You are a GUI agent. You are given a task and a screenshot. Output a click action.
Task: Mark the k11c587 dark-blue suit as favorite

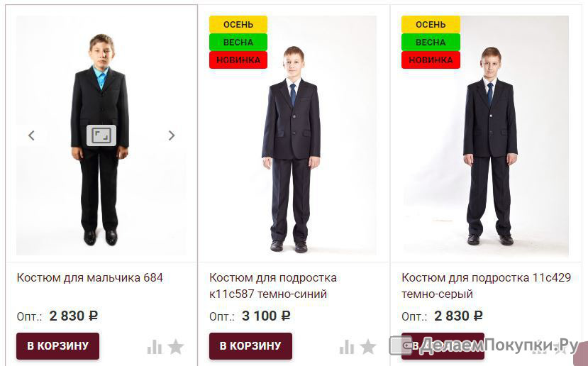pos(368,347)
